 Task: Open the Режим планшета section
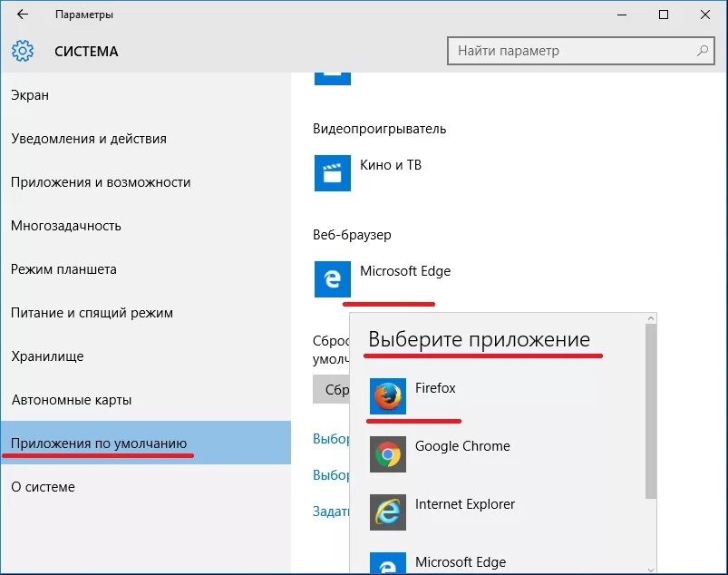[146, 269]
